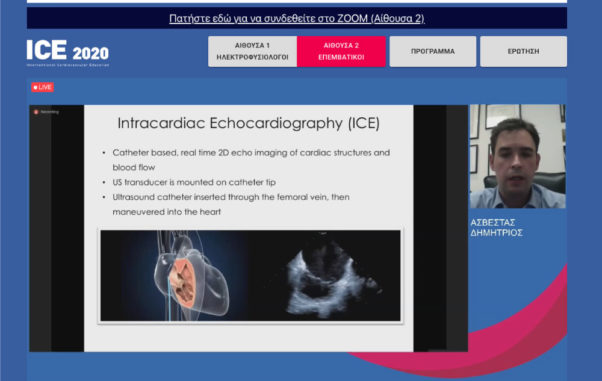Click the speaker name ΑΣΒΕΣΤΑΣ ΔΗΜΗΤΡΙΟΣ
The image size is (602, 381).
pyautogui.click(x=496, y=228)
